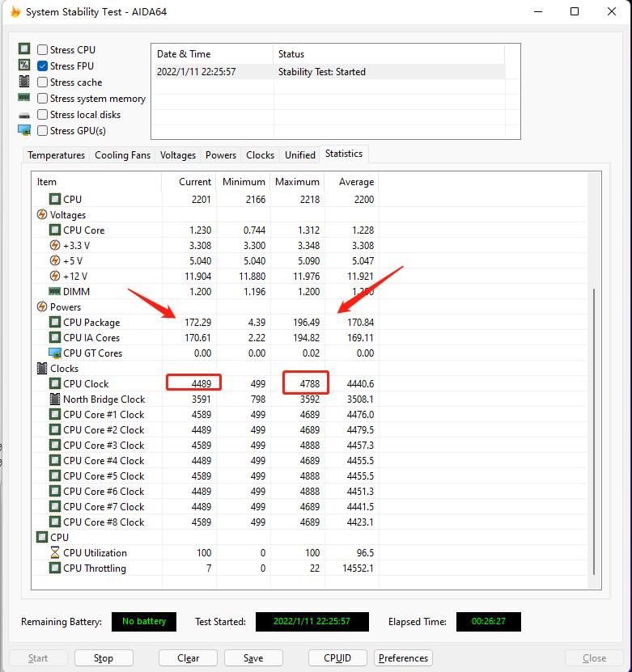632x672 pixels.
Task: Click the CPU GT Cores monitor icon
Action: click(55, 353)
